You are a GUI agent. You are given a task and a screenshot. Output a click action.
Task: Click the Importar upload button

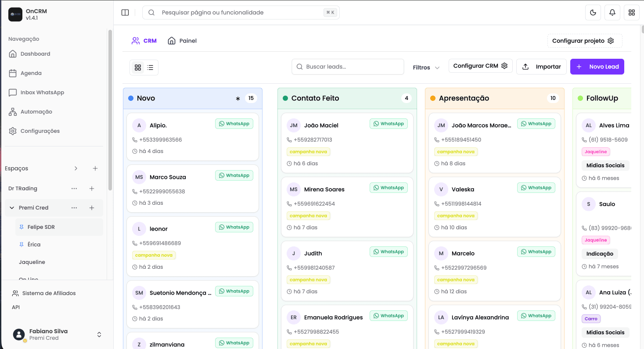pos(541,67)
